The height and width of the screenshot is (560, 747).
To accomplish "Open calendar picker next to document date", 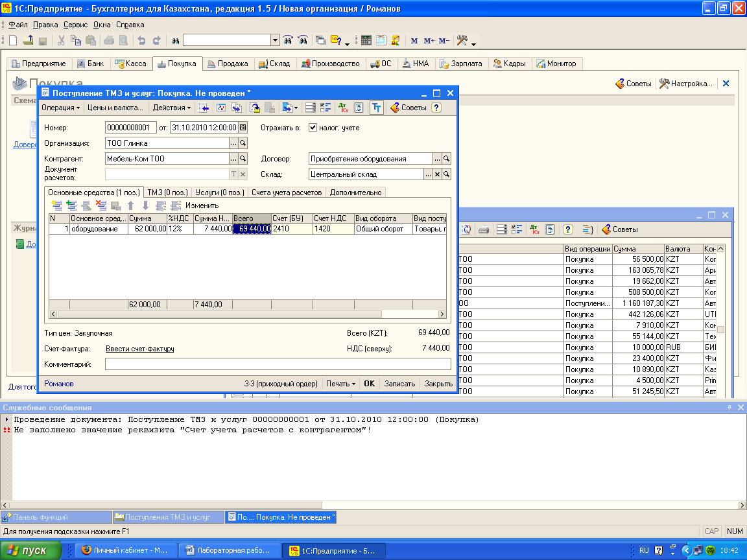I will point(243,128).
